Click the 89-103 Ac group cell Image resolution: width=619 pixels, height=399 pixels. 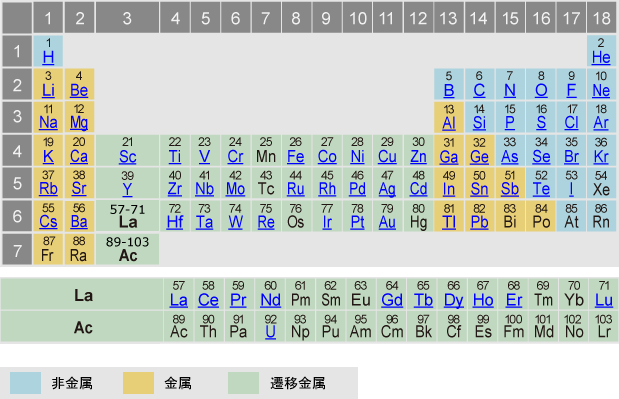pos(128,249)
